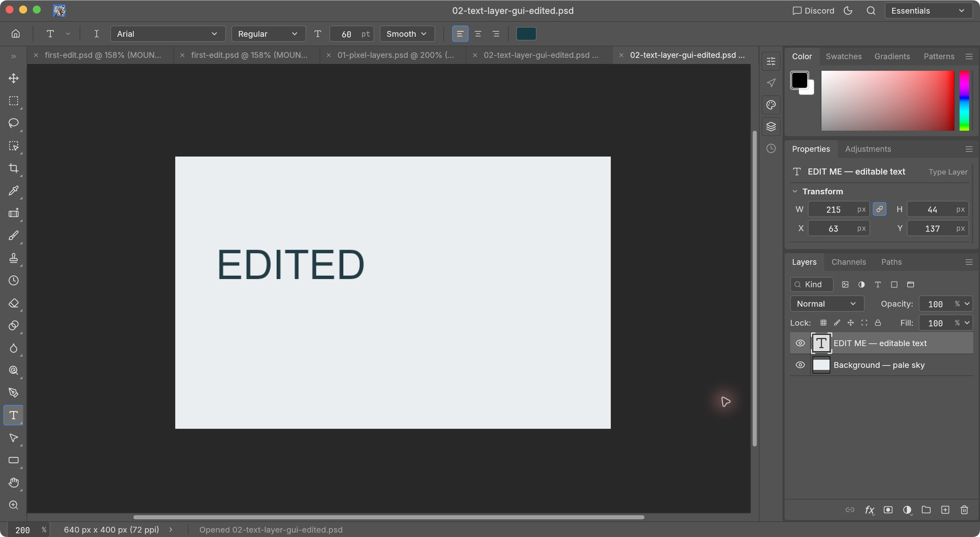Open the Smooth anti-aliasing dropdown

407,34
